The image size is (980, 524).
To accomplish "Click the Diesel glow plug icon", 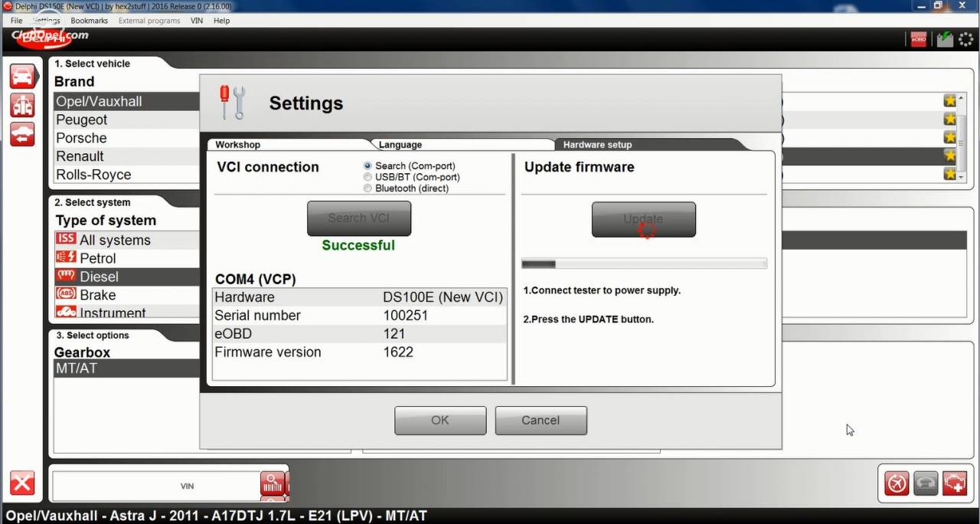I will pos(66,276).
